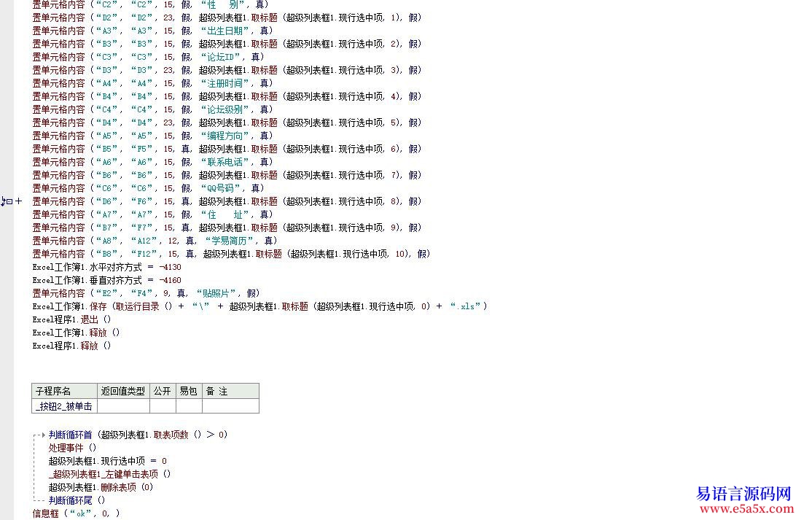The width and height of the screenshot is (812, 520).
Task: Click the 易包 header cell
Action: [188, 391]
